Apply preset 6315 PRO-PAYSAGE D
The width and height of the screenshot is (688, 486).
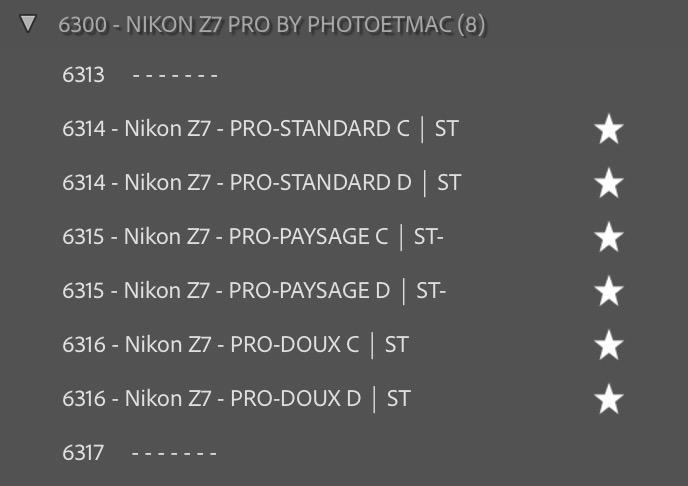pos(253,291)
